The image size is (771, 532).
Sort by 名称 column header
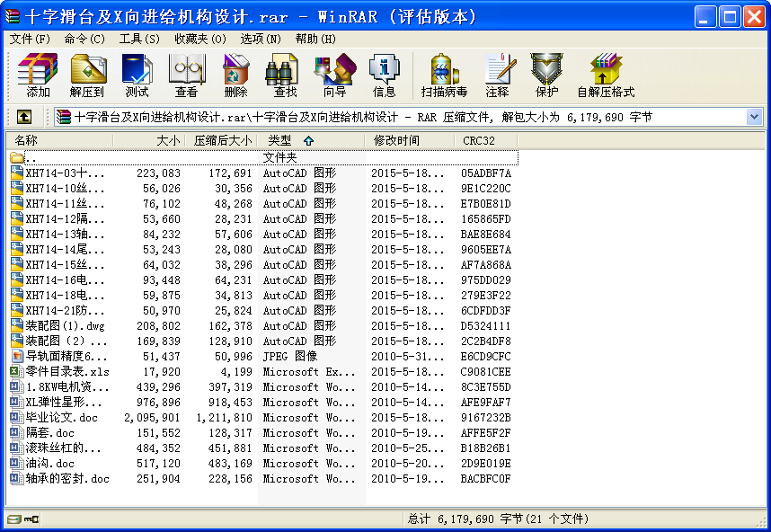pos(59,140)
